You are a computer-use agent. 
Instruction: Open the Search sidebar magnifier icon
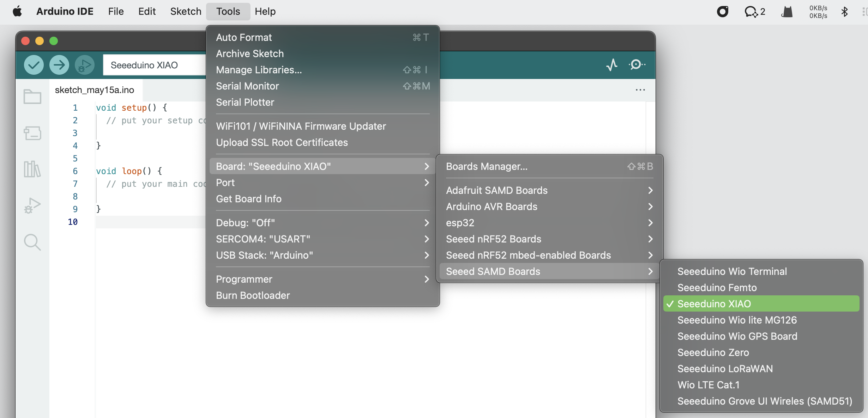pyautogui.click(x=32, y=242)
